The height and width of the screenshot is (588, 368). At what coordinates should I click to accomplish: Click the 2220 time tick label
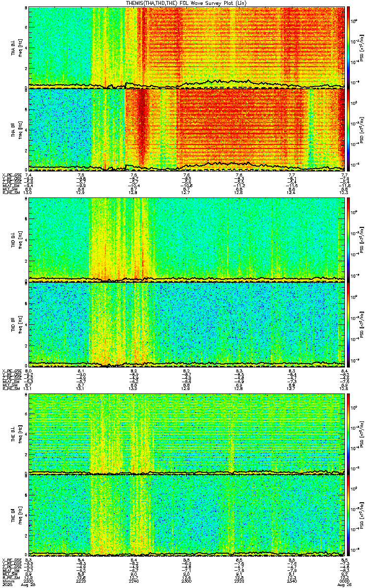coord(81,581)
